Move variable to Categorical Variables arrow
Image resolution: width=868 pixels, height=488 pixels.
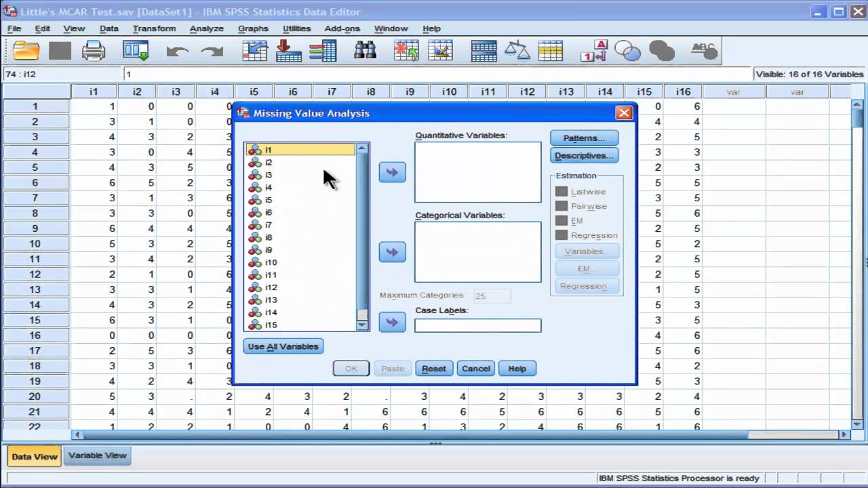pyautogui.click(x=392, y=252)
